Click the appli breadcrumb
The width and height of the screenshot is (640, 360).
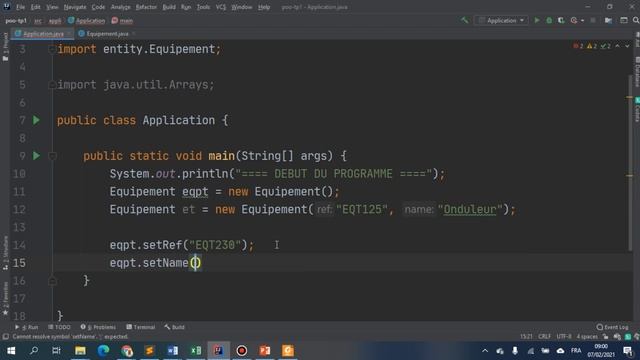click(55, 20)
